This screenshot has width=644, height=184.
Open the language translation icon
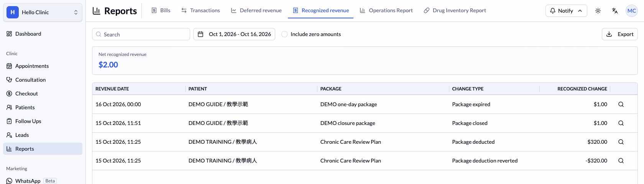pyautogui.click(x=615, y=11)
